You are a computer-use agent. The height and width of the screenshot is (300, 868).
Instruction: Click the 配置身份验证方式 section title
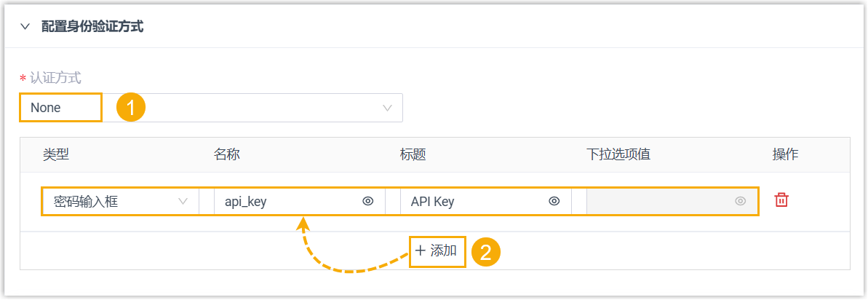click(x=92, y=27)
